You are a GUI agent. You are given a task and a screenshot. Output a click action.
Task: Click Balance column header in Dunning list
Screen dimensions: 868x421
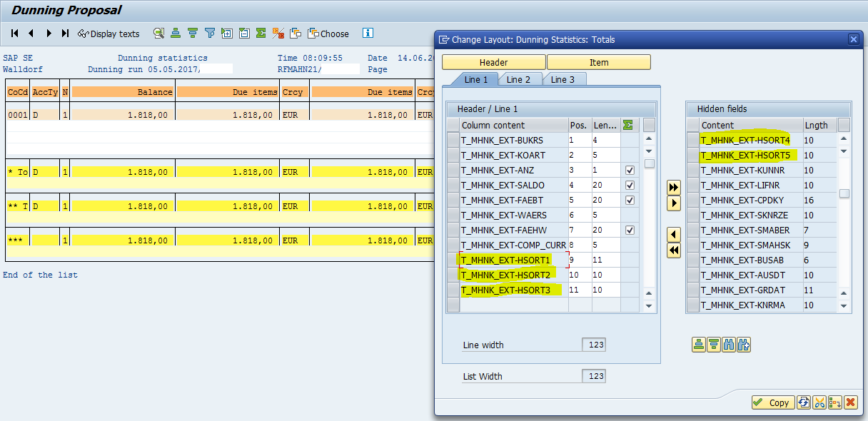click(x=123, y=92)
